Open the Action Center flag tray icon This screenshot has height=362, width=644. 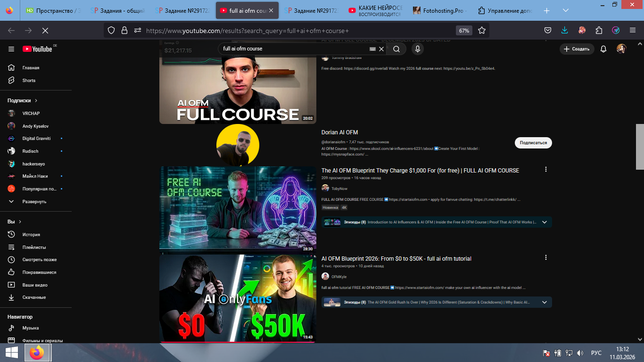click(547, 353)
